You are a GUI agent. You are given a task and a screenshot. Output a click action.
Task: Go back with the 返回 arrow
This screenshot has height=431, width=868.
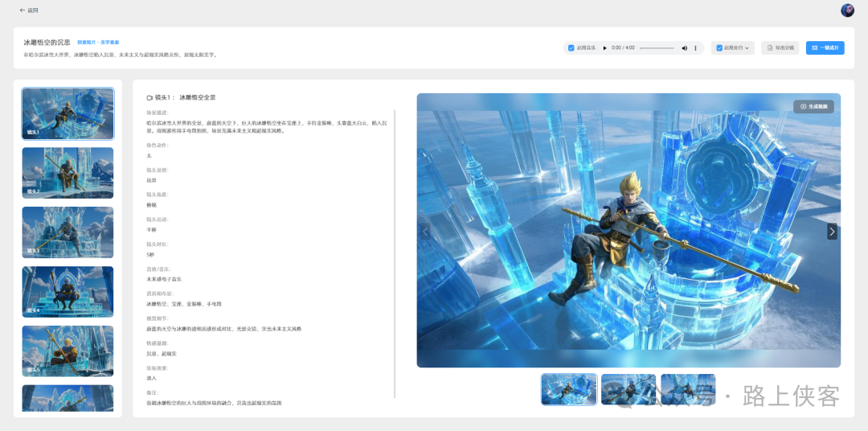(28, 10)
